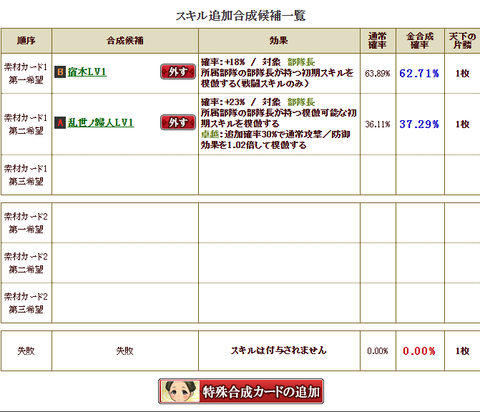Click the 1枚 count in the 宿木LV1 row
480x412 pixels.
pos(462,73)
